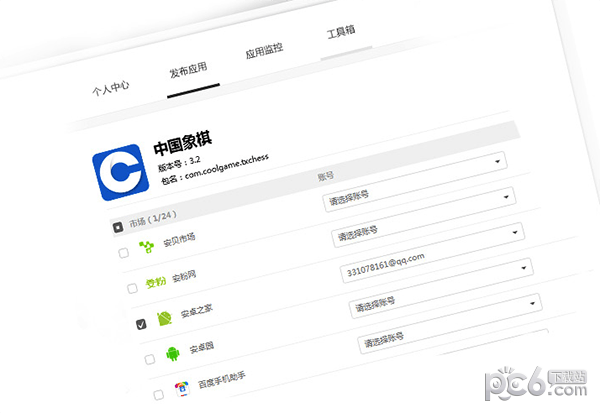Click the 安粉 green logo icon
This screenshot has width=600, height=413.
click(x=156, y=282)
